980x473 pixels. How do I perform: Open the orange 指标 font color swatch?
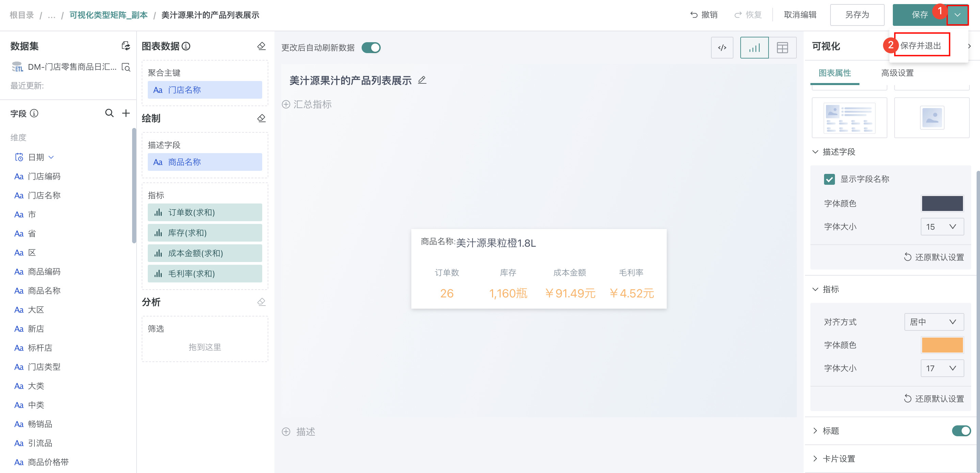942,345
